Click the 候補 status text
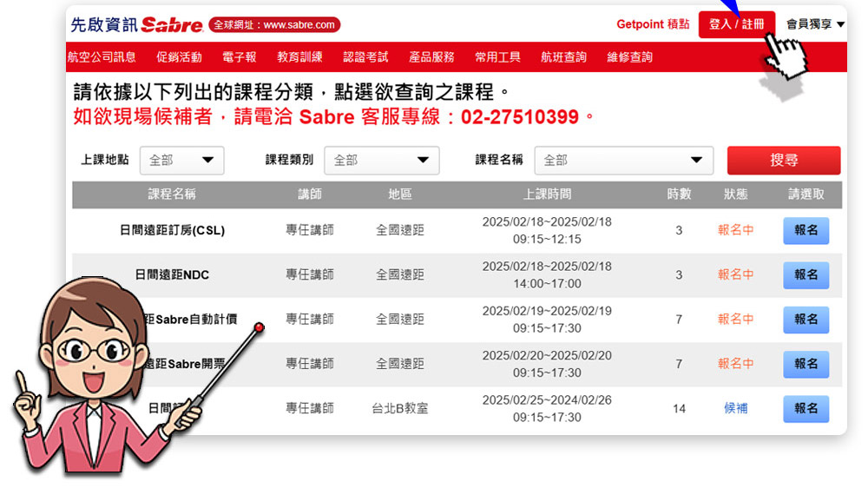 click(736, 409)
